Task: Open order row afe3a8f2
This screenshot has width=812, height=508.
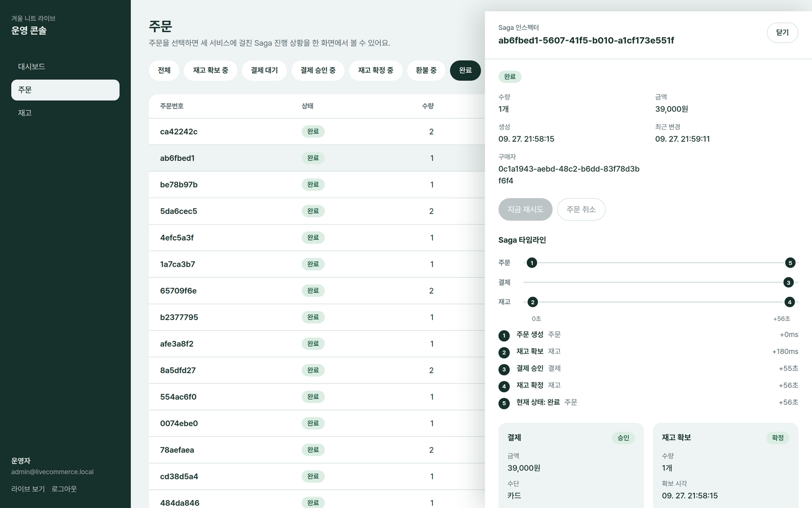Action: click(317, 344)
